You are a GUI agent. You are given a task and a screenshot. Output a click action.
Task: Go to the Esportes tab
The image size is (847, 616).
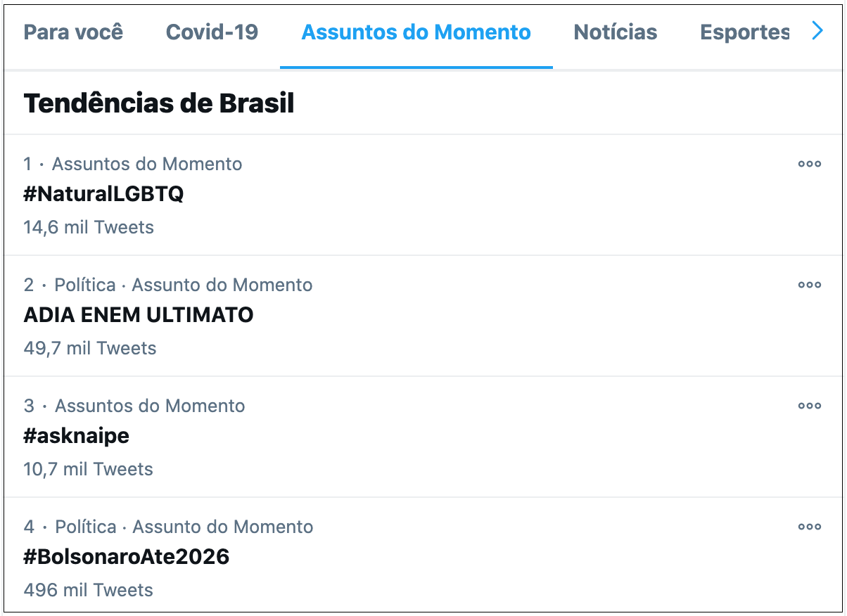[x=744, y=32]
